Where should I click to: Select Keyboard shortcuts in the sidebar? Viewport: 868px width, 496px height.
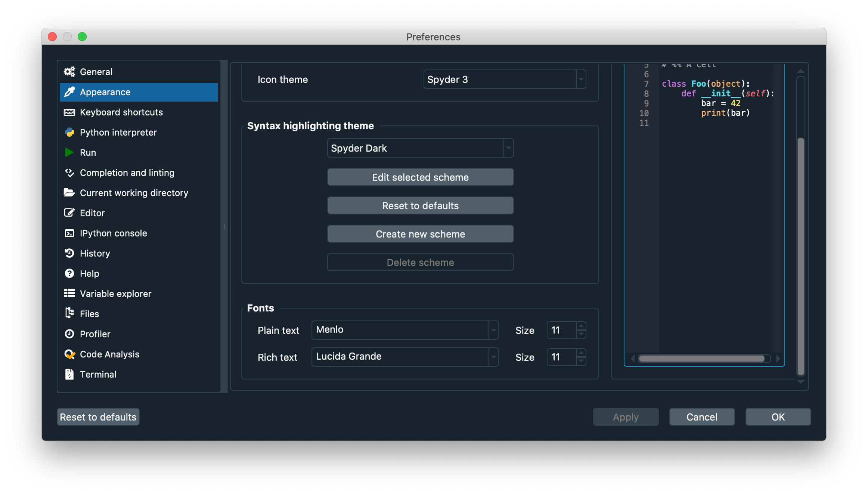click(x=121, y=112)
